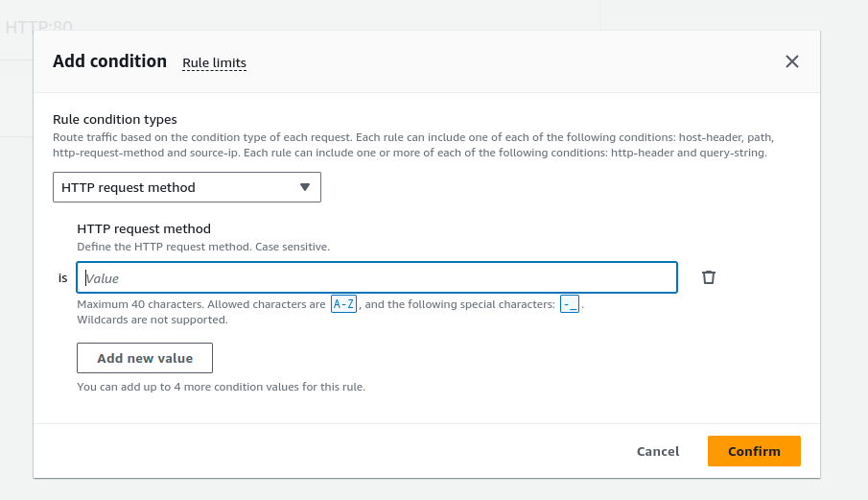Click Add new value button

tap(145, 358)
